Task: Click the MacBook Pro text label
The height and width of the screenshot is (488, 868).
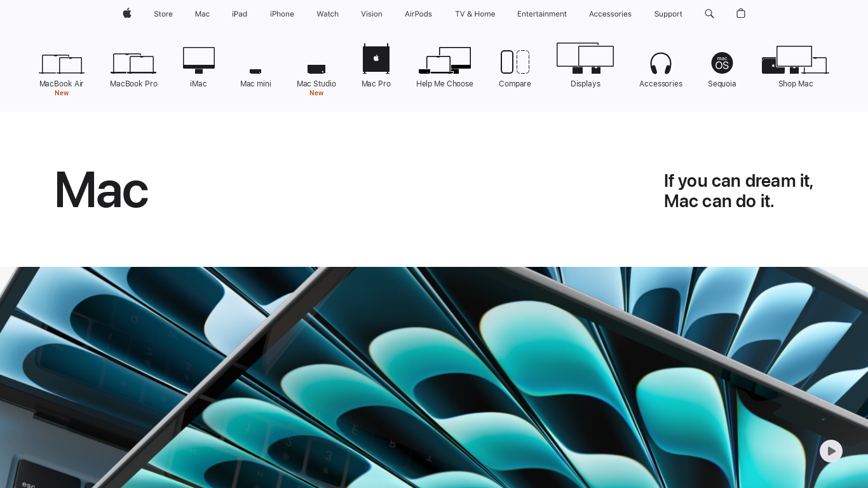Action: (133, 84)
